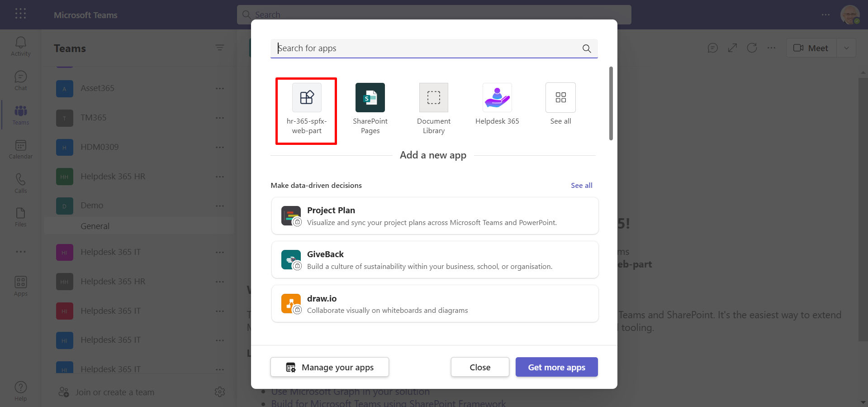Screen dimensions: 868x407
Task: Click Get more apps button
Action: tap(557, 367)
